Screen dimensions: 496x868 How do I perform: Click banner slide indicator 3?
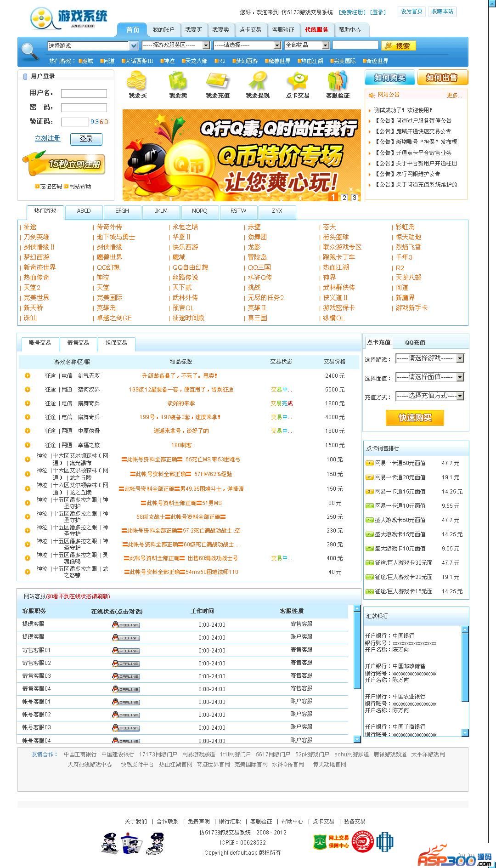[354, 197]
